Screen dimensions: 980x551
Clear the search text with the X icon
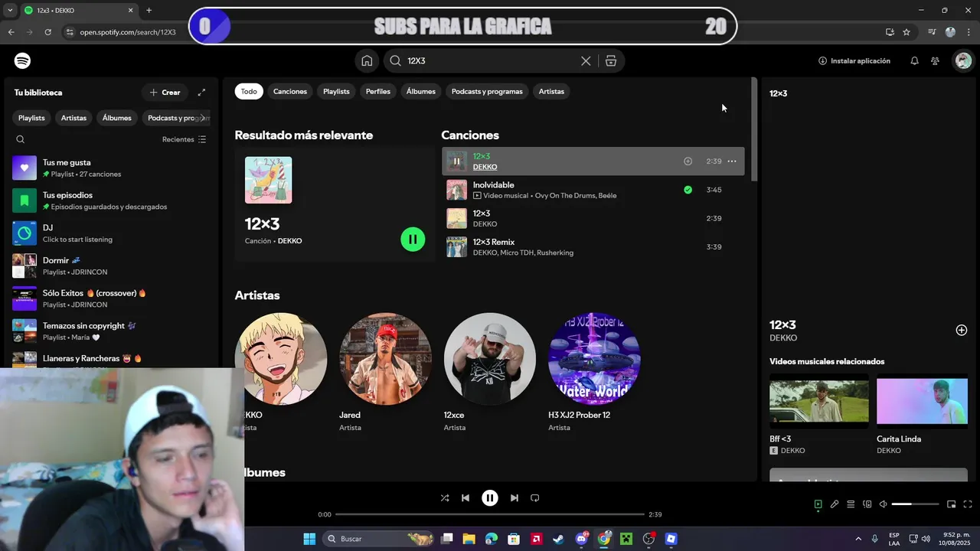coord(586,60)
